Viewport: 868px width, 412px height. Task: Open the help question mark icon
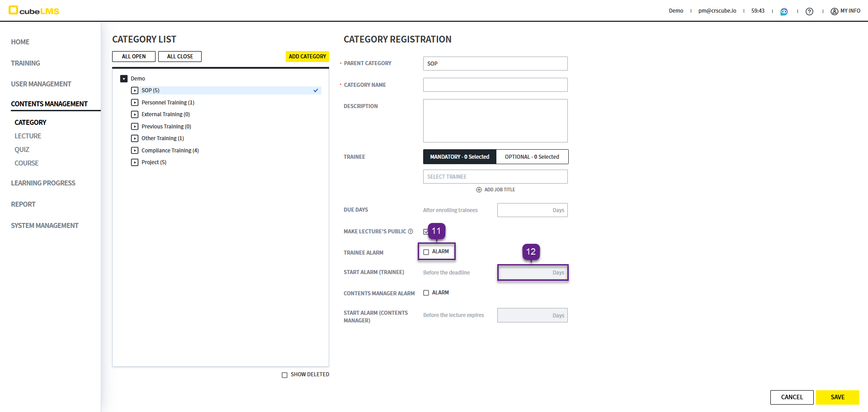(809, 11)
